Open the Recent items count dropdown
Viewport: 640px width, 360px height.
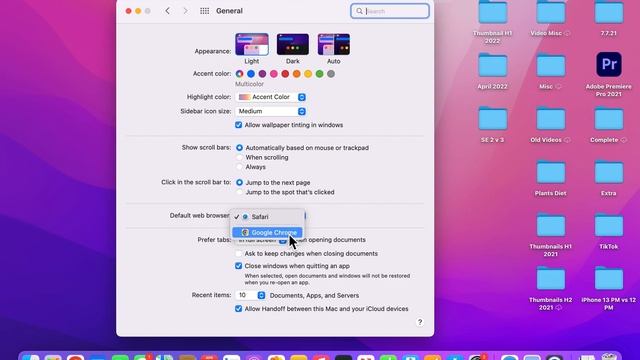point(251,295)
